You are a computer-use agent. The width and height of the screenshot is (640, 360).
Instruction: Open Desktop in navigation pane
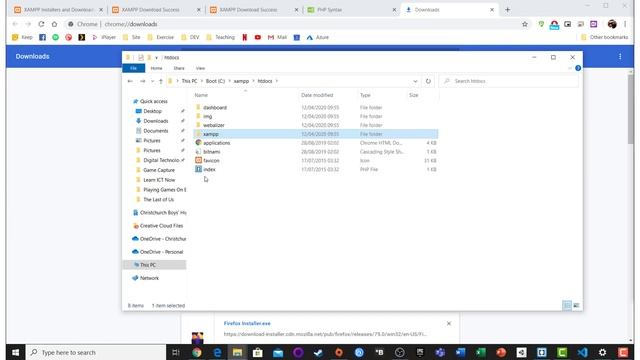tap(153, 111)
